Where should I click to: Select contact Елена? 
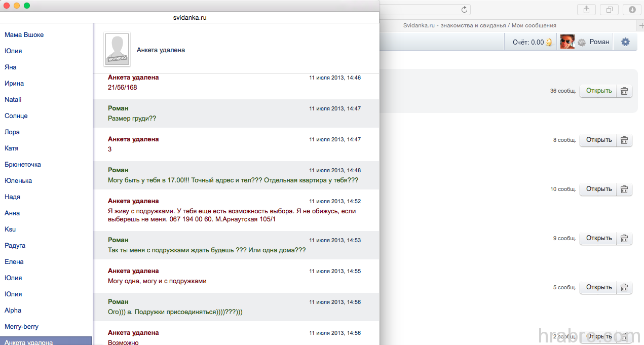[x=14, y=262]
